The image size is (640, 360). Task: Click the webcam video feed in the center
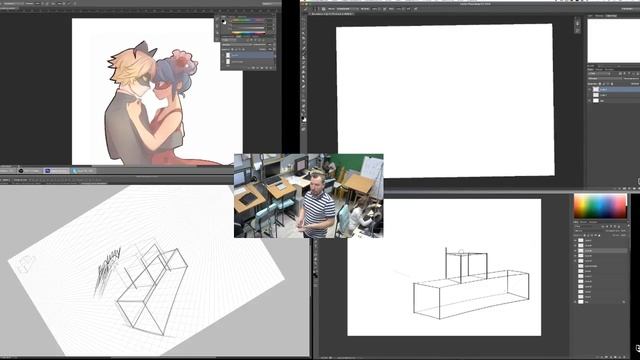tap(309, 196)
